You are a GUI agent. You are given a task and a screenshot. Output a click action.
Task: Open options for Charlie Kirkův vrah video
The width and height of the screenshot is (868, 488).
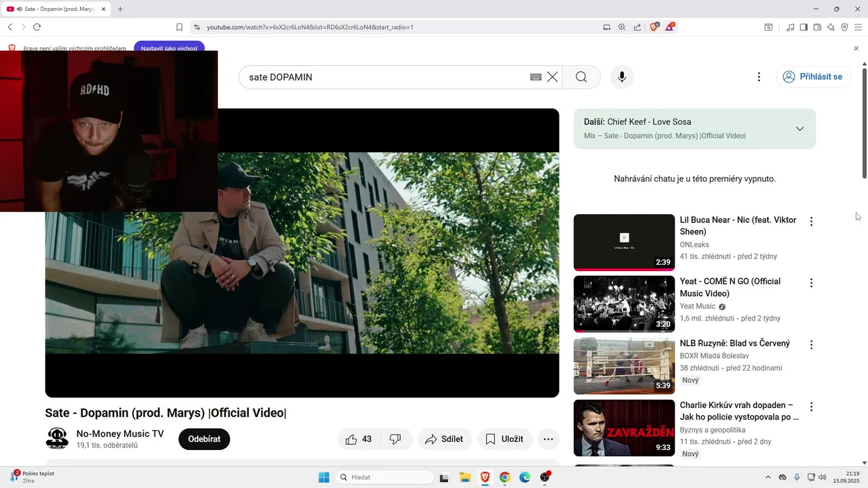pos(811,407)
